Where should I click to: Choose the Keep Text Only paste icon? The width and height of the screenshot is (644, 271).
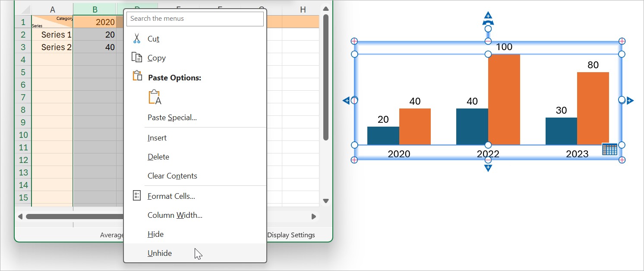(x=155, y=97)
